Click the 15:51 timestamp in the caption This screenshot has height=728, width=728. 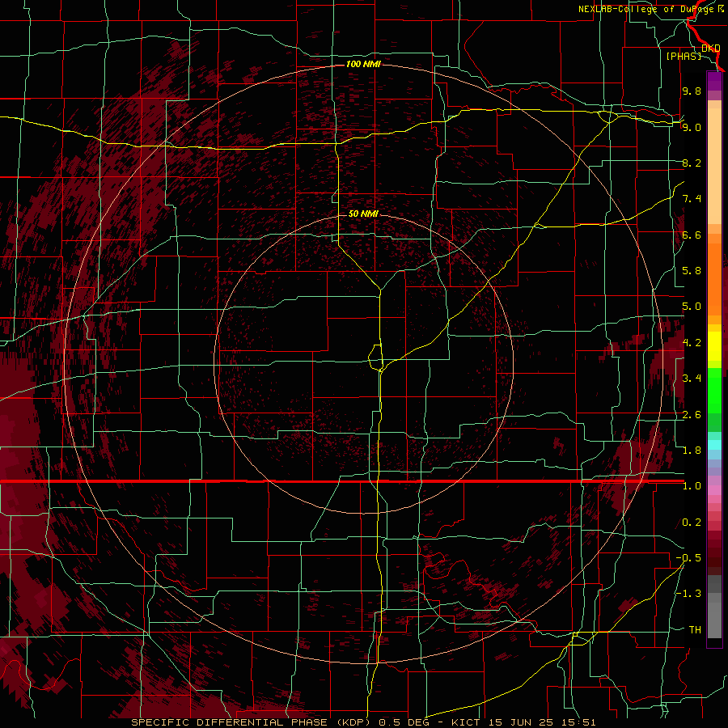[580, 722]
